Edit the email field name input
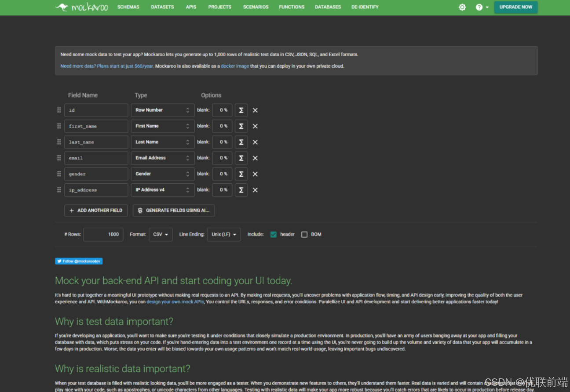The height and width of the screenshot is (392, 570). [96, 158]
